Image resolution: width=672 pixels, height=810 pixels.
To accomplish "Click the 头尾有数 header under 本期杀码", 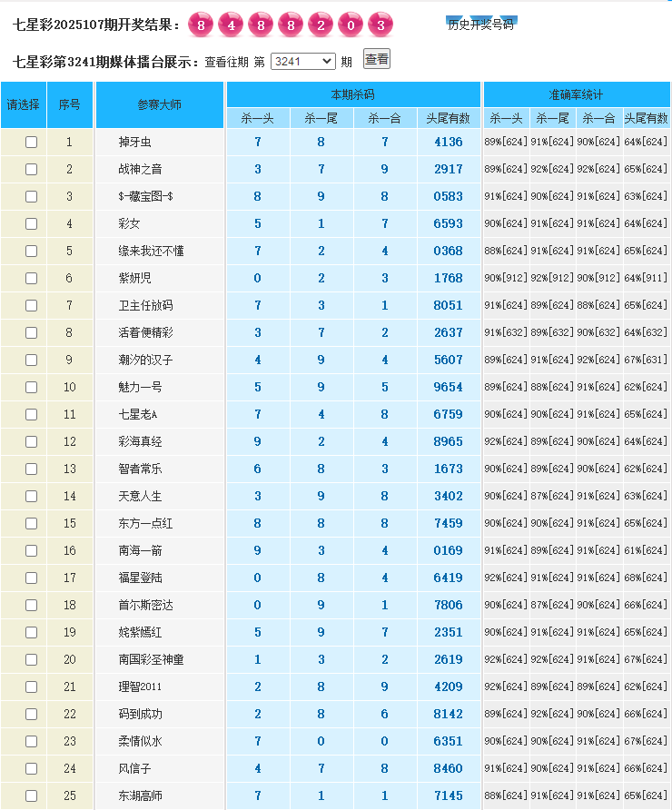I will (449, 118).
